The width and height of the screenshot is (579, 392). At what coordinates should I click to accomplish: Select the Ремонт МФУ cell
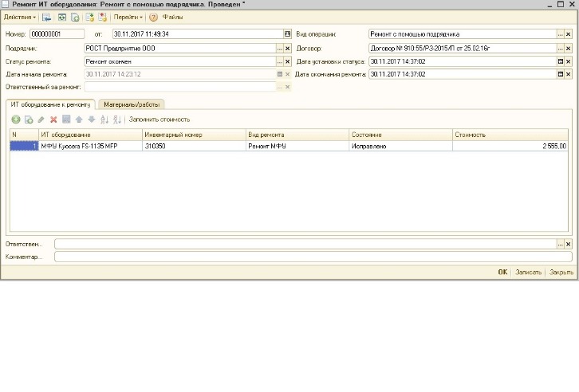click(x=297, y=147)
